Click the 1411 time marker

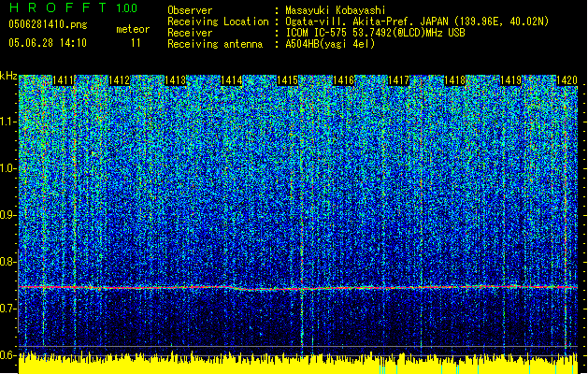click(x=65, y=81)
